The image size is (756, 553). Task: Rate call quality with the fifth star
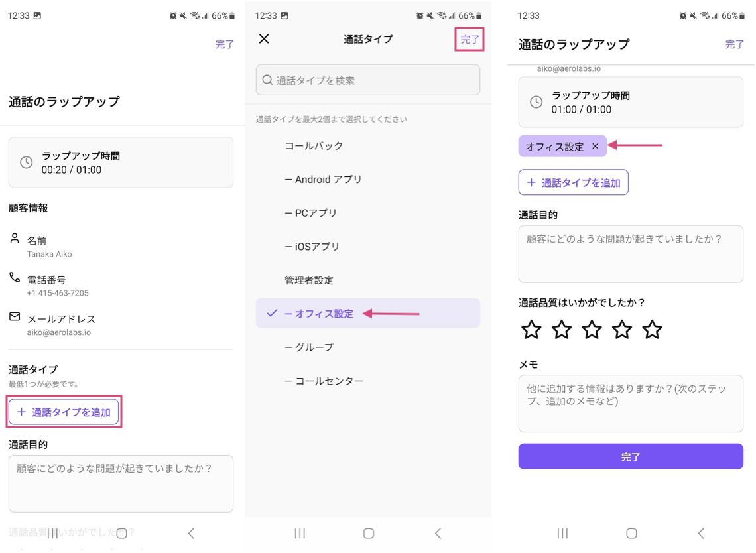click(x=652, y=330)
